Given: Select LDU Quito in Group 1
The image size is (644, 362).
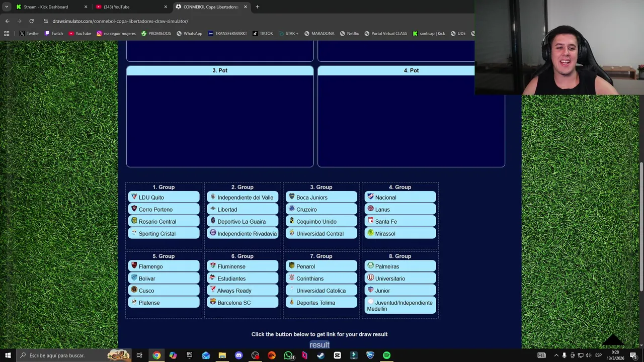Looking at the screenshot, I should pyautogui.click(x=164, y=197).
